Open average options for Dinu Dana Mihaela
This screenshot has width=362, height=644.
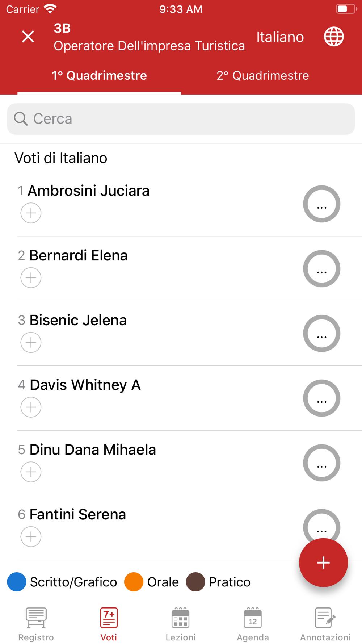(x=321, y=463)
